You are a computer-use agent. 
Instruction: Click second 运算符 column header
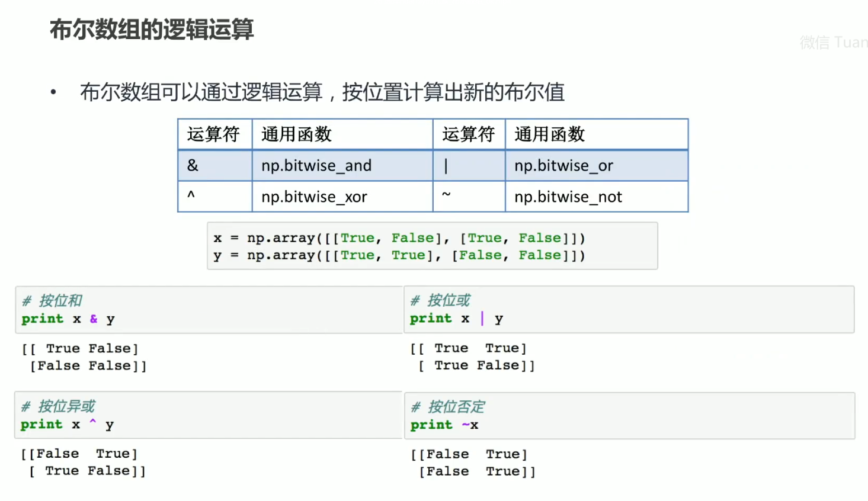click(x=469, y=134)
